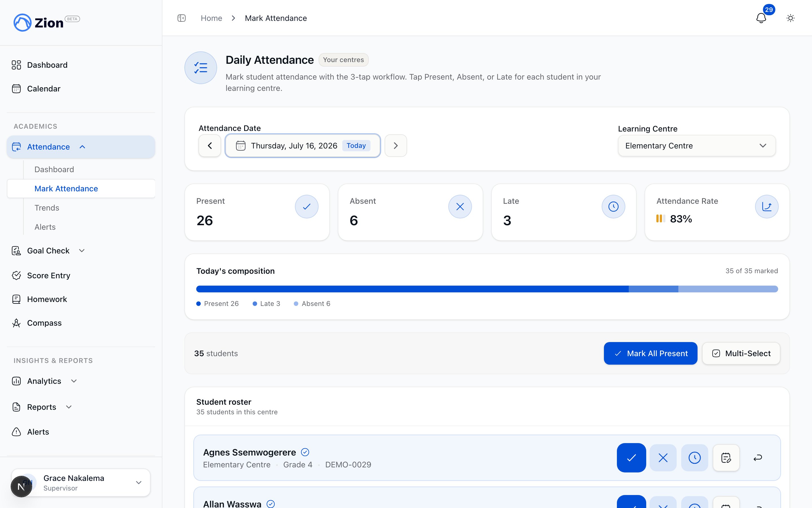
Task: Collapse the Attendance menu chevron
Action: point(83,147)
